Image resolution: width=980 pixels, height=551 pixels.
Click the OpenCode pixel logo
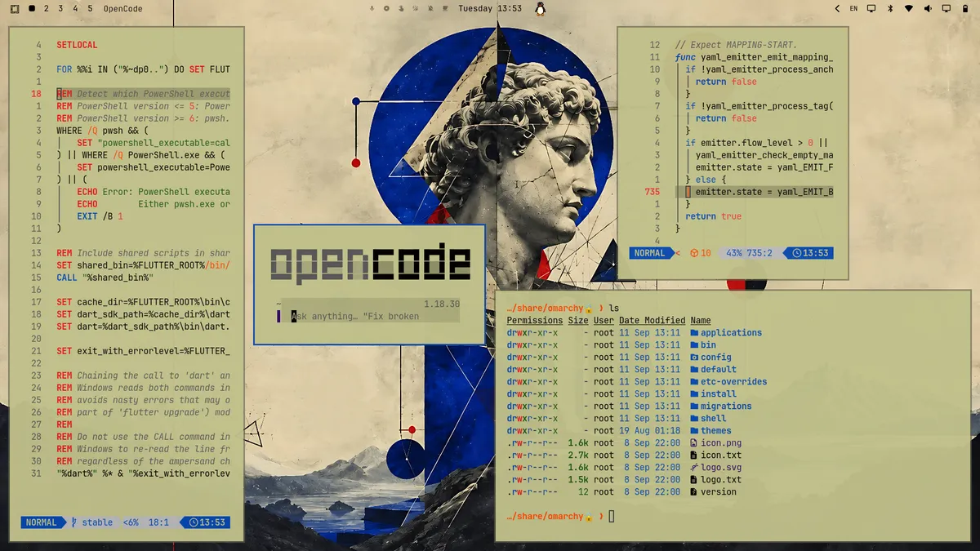coord(371,264)
